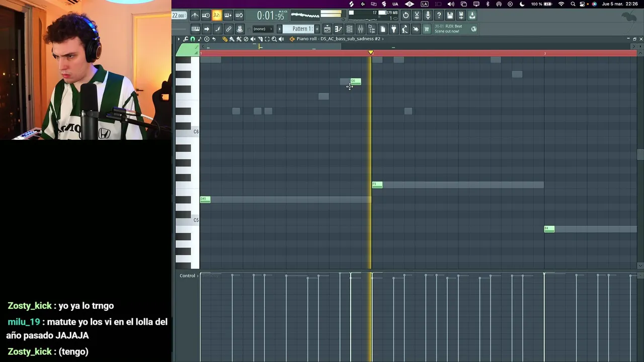Toggle typing keyboard to piano
Image resolution: width=644 pixels, height=362 pixels.
click(195, 29)
